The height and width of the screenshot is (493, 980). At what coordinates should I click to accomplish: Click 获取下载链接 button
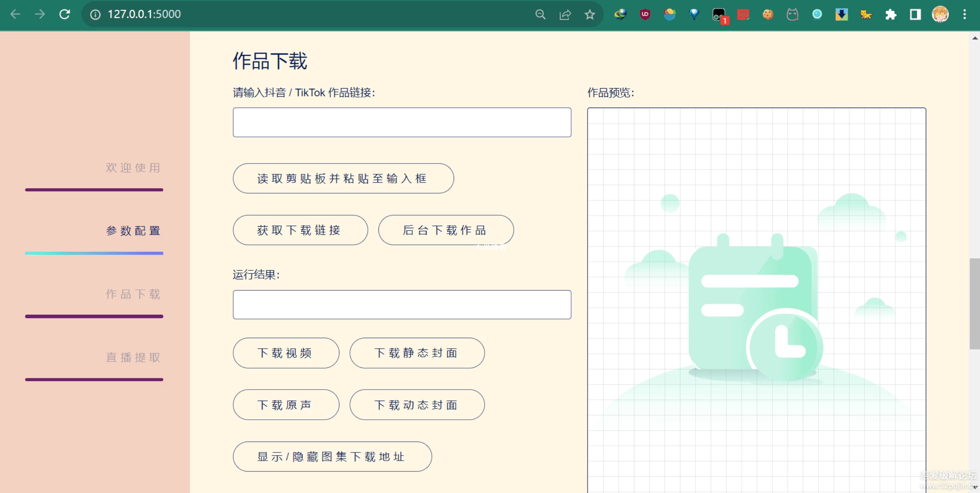[300, 230]
